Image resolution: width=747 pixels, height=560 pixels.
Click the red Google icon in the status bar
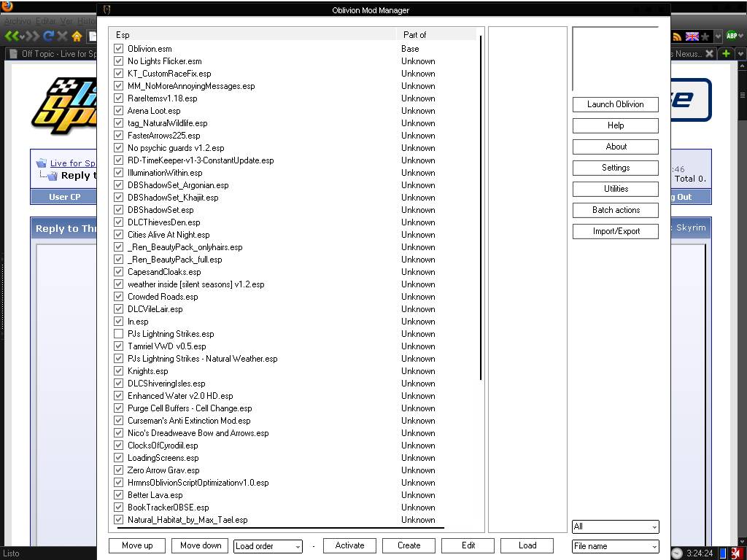click(737, 553)
